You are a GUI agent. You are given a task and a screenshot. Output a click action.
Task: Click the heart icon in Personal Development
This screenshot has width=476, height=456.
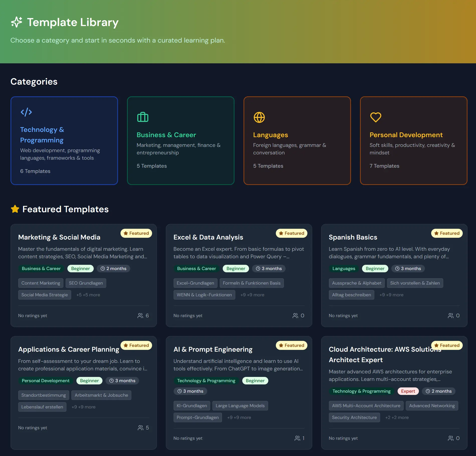coord(376,117)
